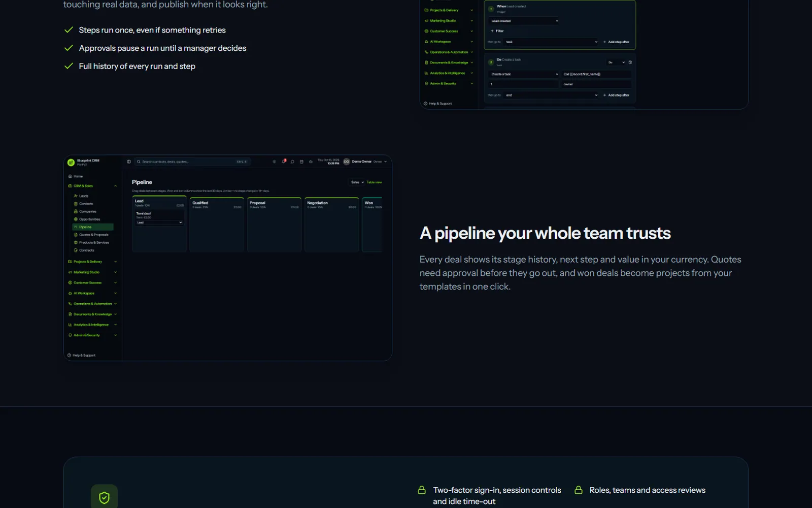This screenshot has width=812, height=508.
Task: Open the Sales pipeline dropdown
Action: (357, 182)
